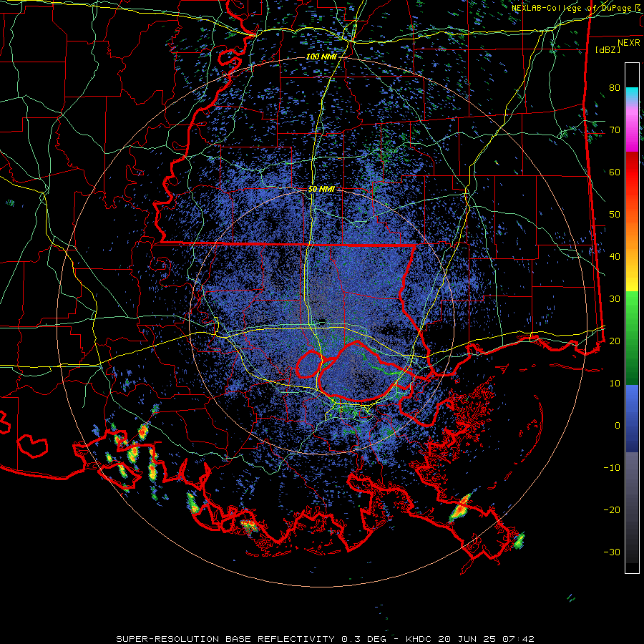Screen dimensions: 644x644
Task: Click the 10 value on the dBZ scale
Action: pyautogui.click(x=615, y=384)
